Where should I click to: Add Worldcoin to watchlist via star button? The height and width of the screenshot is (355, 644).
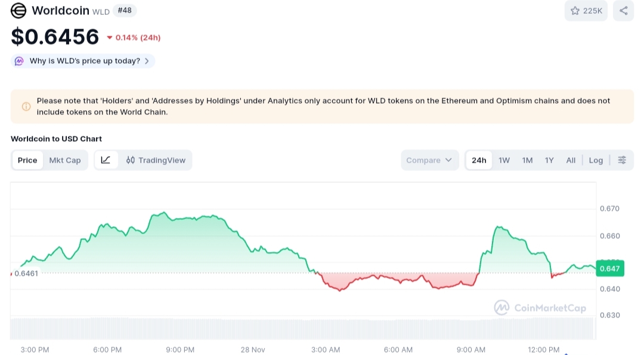pyautogui.click(x=586, y=11)
